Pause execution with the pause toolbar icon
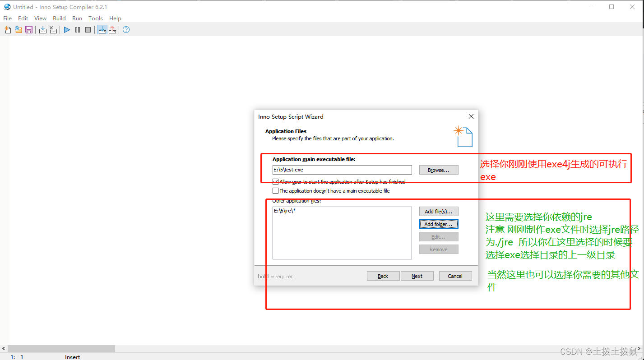The height and width of the screenshot is (360, 644). [x=78, y=30]
